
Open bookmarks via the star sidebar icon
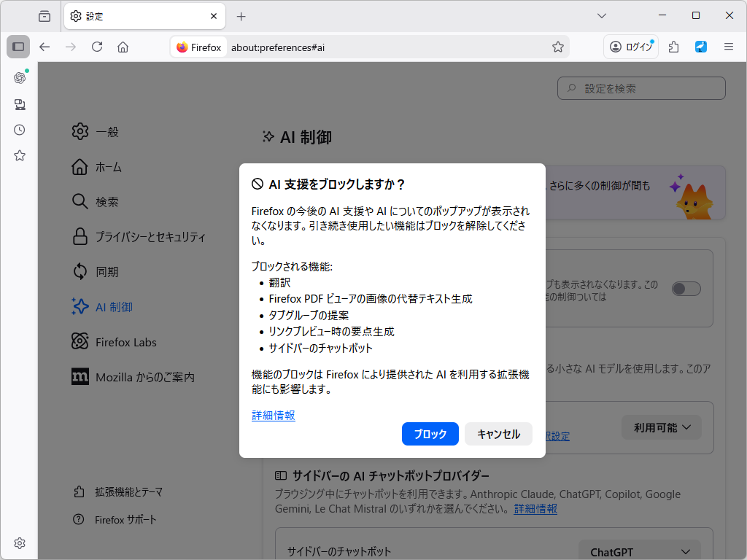[19, 155]
